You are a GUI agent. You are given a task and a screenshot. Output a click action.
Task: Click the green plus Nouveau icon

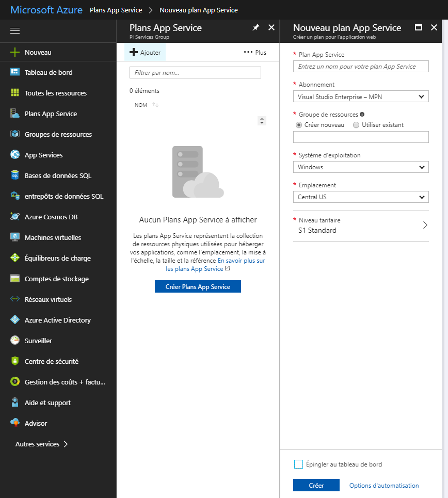[x=15, y=52]
